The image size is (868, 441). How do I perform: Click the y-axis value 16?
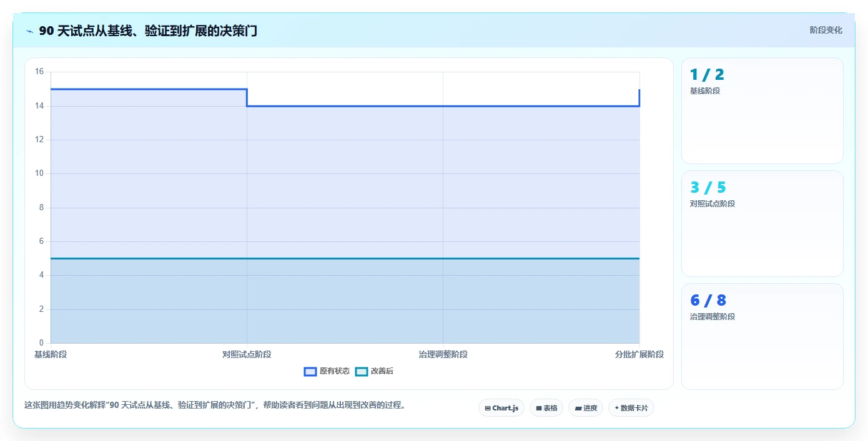39,72
